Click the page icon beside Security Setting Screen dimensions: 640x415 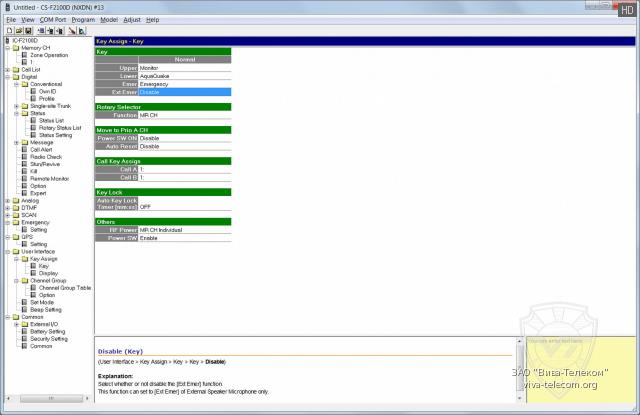[24, 339]
